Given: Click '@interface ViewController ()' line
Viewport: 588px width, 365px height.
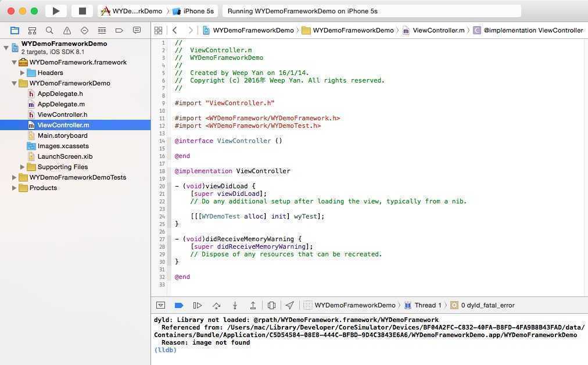Looking at the screenshot, I should point(228,141).
